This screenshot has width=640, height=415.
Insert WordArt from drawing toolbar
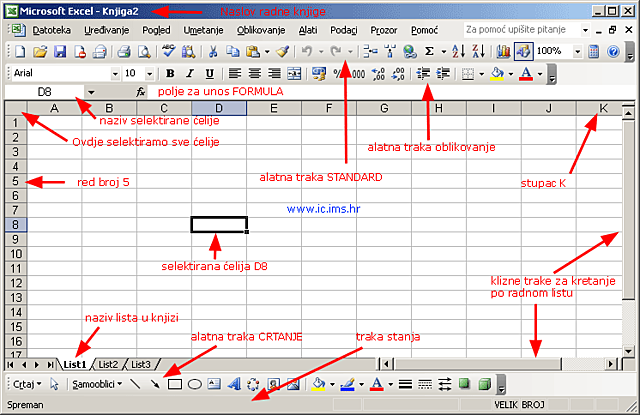(x=234, y=384)
